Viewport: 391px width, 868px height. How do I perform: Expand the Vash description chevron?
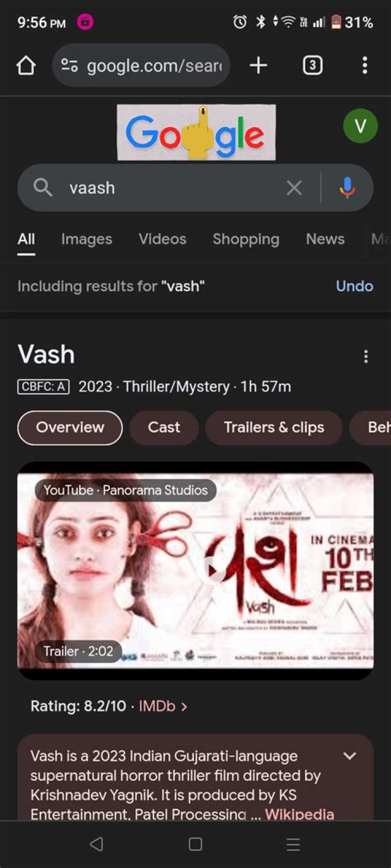pos(350,756)
